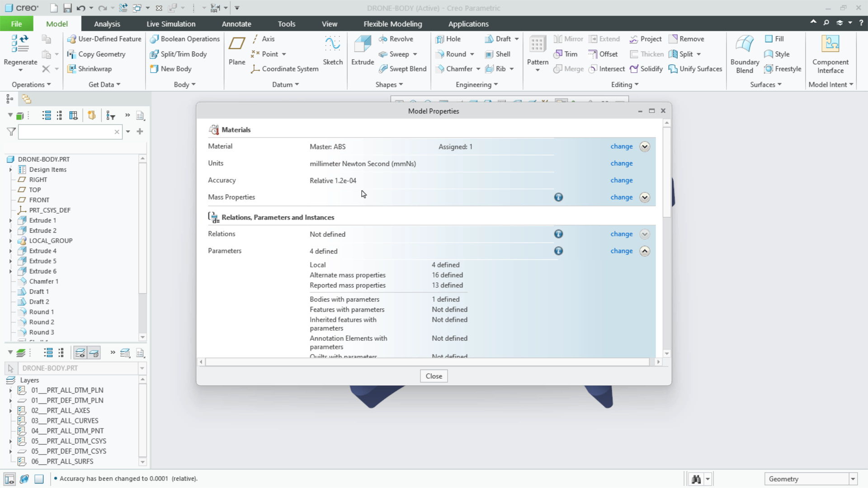Expand Extrude 1 in the model tree

11,220
